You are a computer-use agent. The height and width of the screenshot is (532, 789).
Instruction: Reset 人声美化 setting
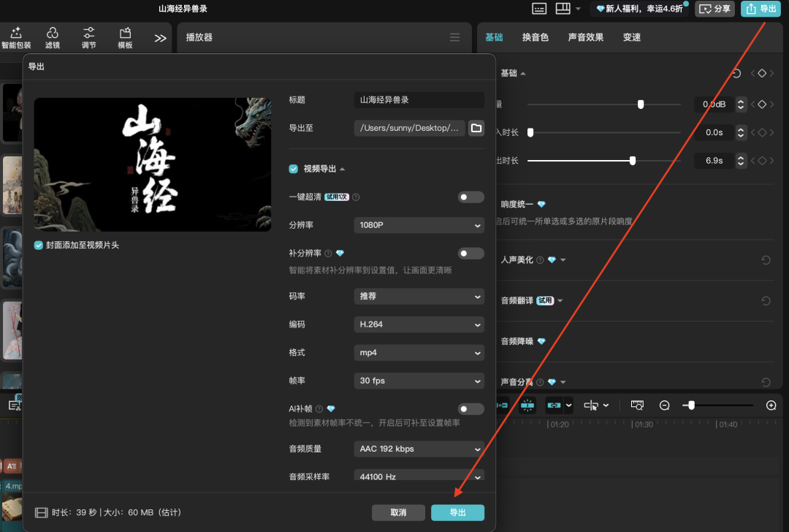(x=766, y=260)
